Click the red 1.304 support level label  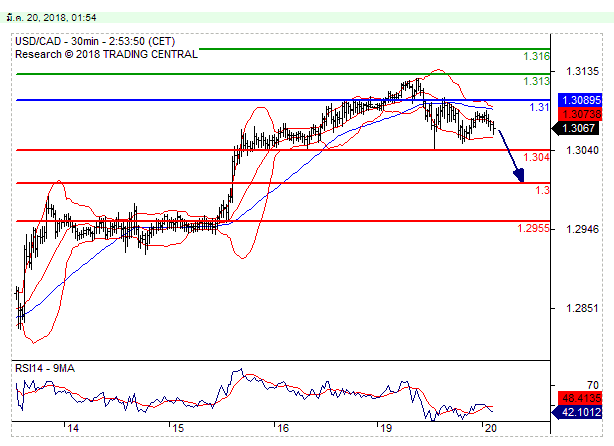pos(536,157)
